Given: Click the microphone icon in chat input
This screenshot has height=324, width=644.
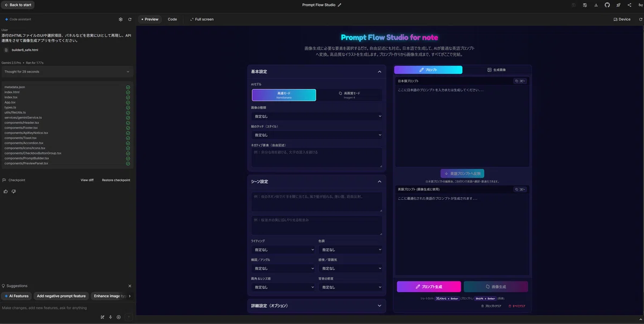Looking at the screenshot, I should coord(110,317).
